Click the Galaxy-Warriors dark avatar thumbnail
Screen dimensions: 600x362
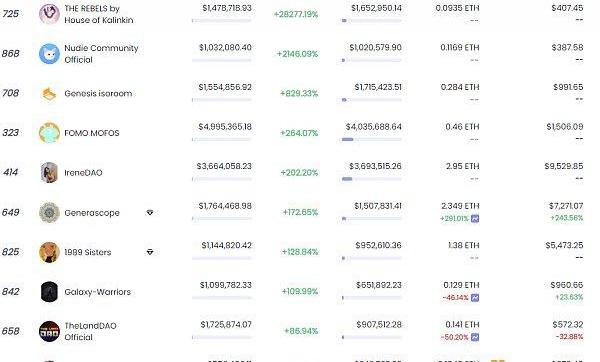pos(49,292)
